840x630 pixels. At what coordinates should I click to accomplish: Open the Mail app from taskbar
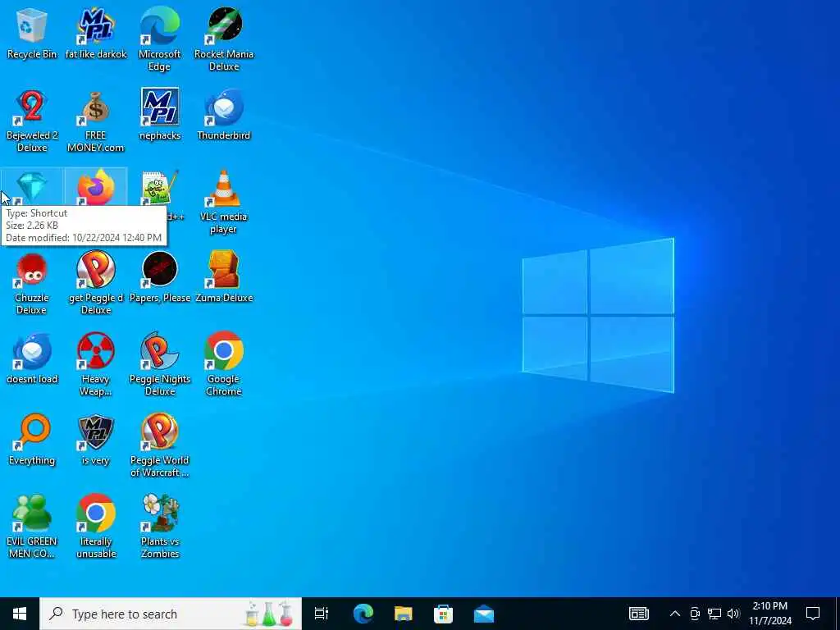[483, 614]
